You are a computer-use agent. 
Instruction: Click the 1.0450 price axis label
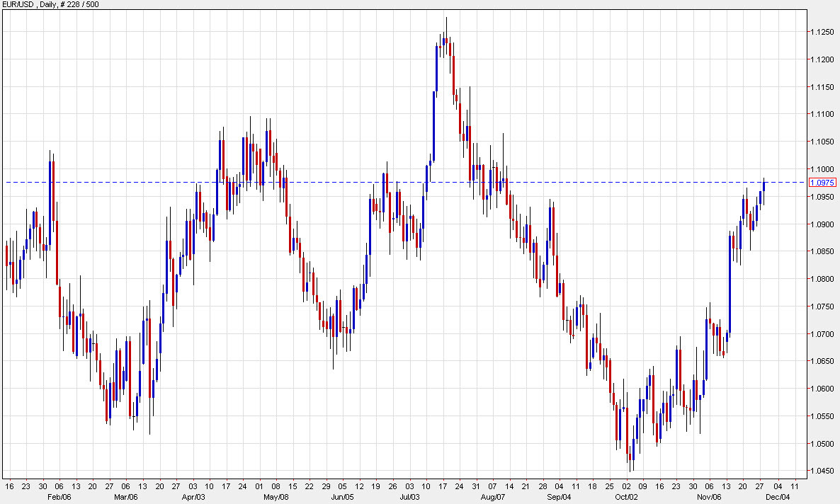coord(821,469)
